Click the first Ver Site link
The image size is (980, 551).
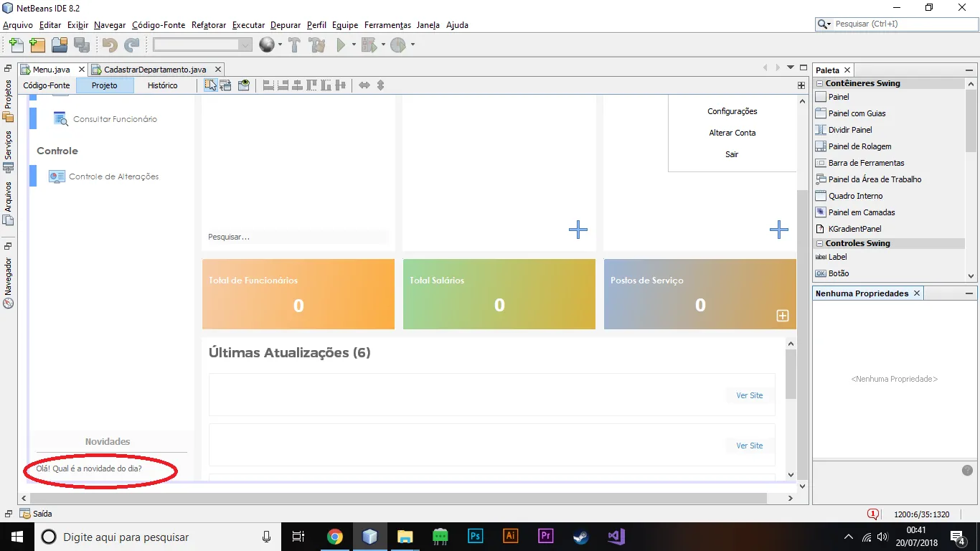[x=749, y=395]
